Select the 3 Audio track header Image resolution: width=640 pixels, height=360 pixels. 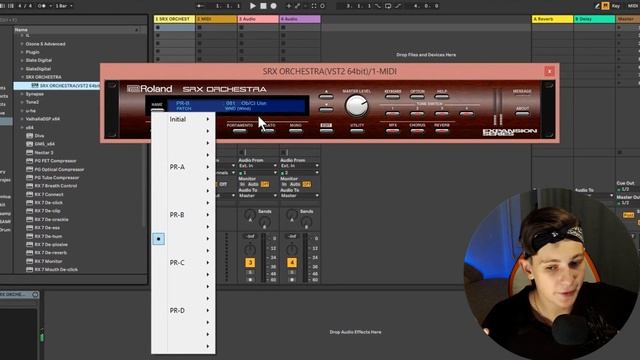point(258,19)
